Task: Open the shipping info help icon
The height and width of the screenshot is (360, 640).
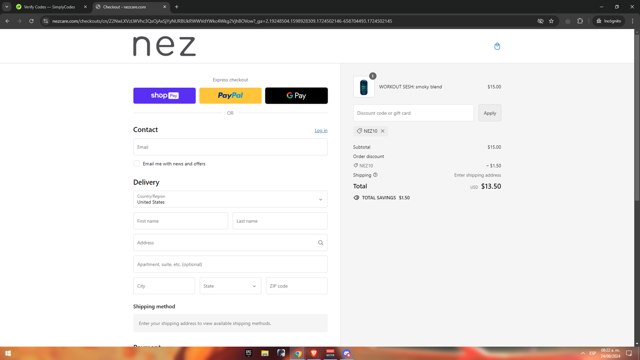Action: point(375,175)
